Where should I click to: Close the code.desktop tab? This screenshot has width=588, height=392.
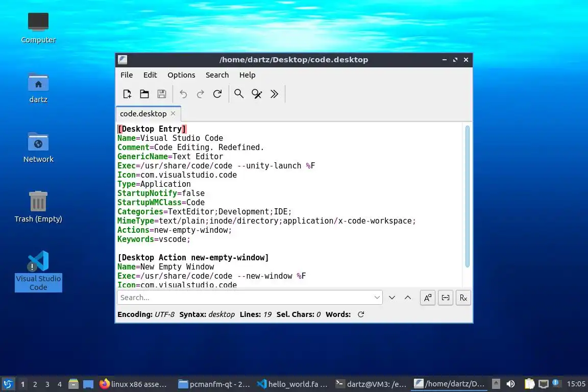(173, 113)
